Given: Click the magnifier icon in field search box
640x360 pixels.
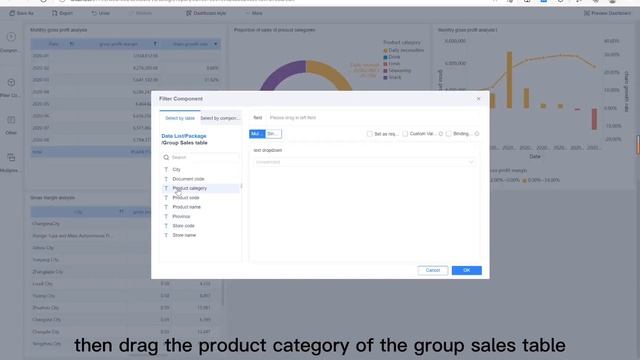Looking at the screenshot, I should [x=166, y=157].
